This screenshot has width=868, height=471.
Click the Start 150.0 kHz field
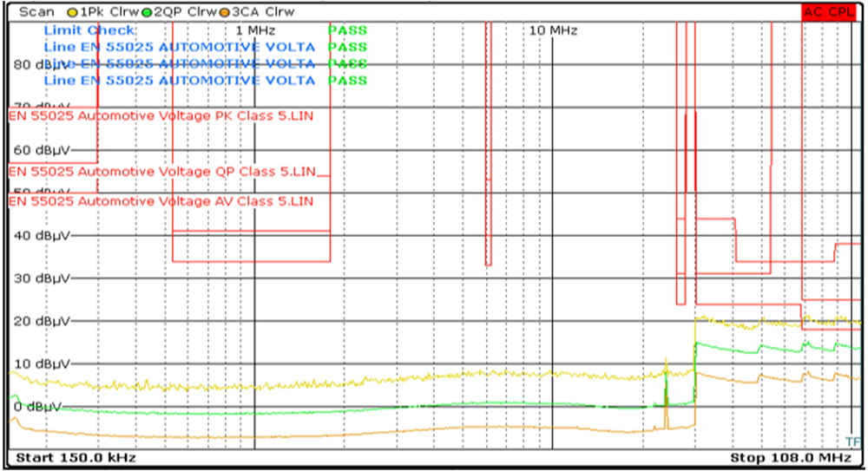72,458
